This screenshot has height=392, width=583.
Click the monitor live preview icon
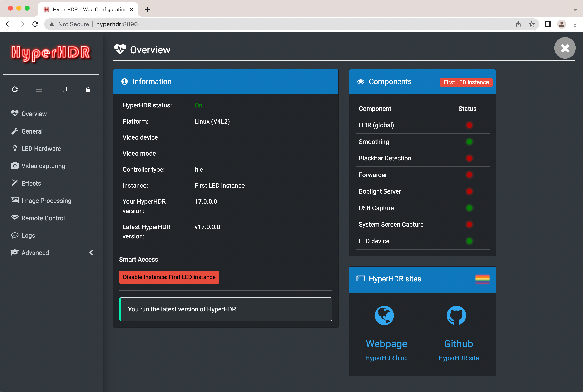coord(63,90)
